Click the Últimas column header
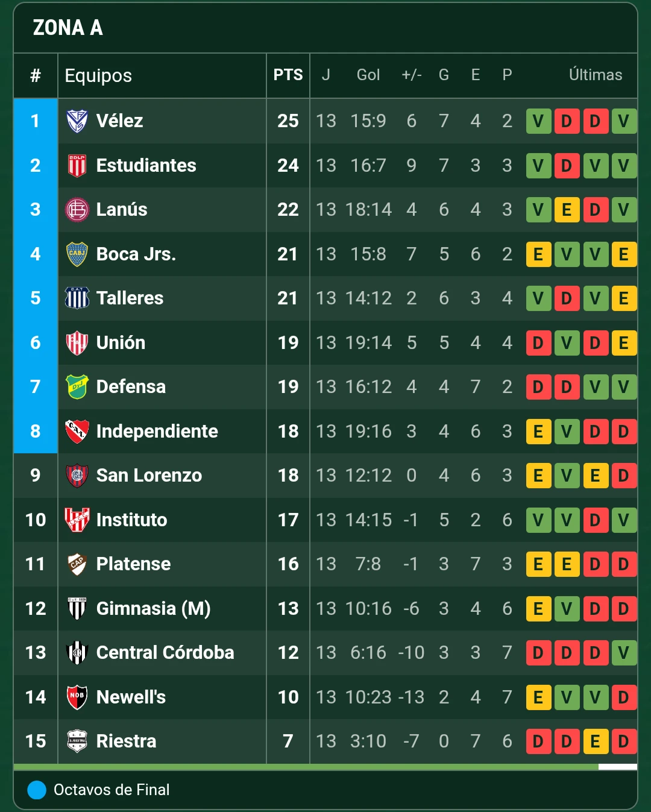The height and width of the screenshot is (812, 651). click(x=596, y=75)
